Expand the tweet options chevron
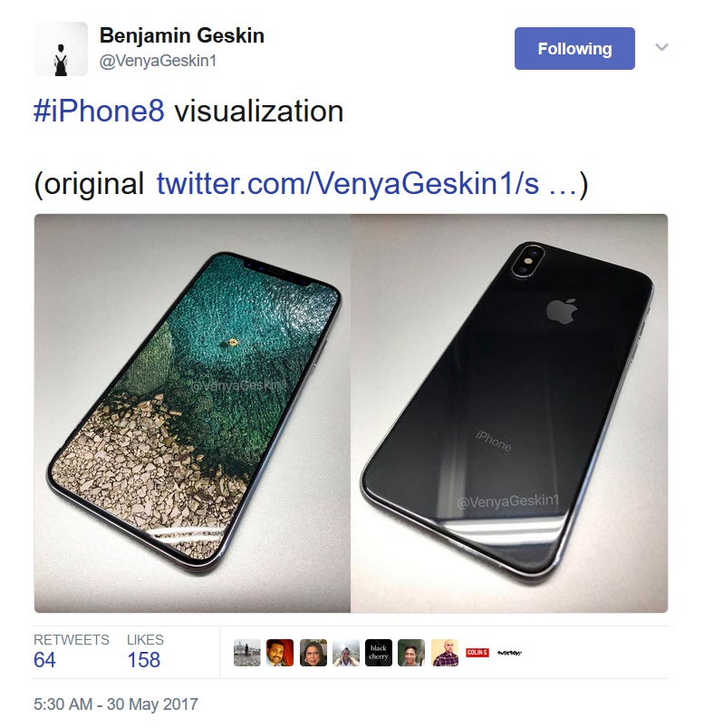Viewport: 704px width, 728px height. tap(661, 47)
